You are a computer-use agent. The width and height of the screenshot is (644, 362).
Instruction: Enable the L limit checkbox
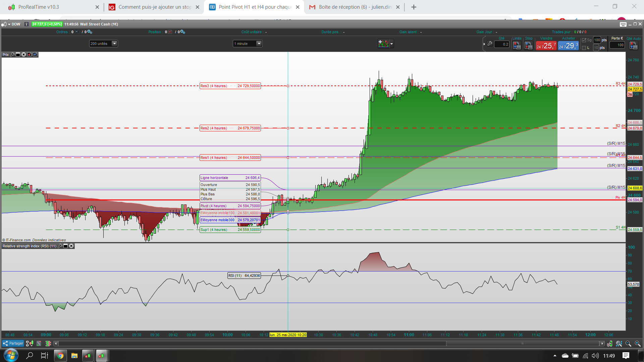(x=584, y=48)
